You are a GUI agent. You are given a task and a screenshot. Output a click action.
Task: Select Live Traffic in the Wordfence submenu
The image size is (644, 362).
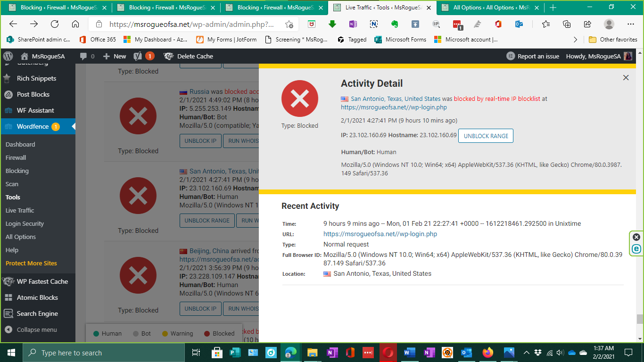20,210
